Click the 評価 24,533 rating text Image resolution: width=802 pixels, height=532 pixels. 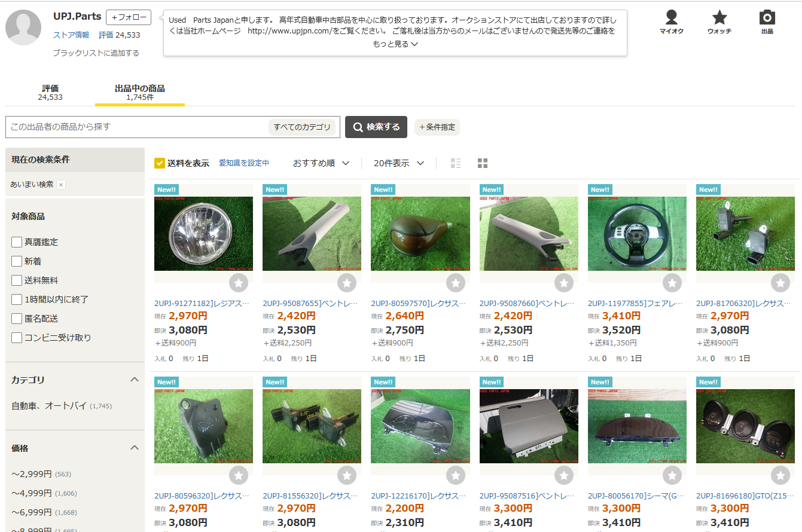coord(120,35)
